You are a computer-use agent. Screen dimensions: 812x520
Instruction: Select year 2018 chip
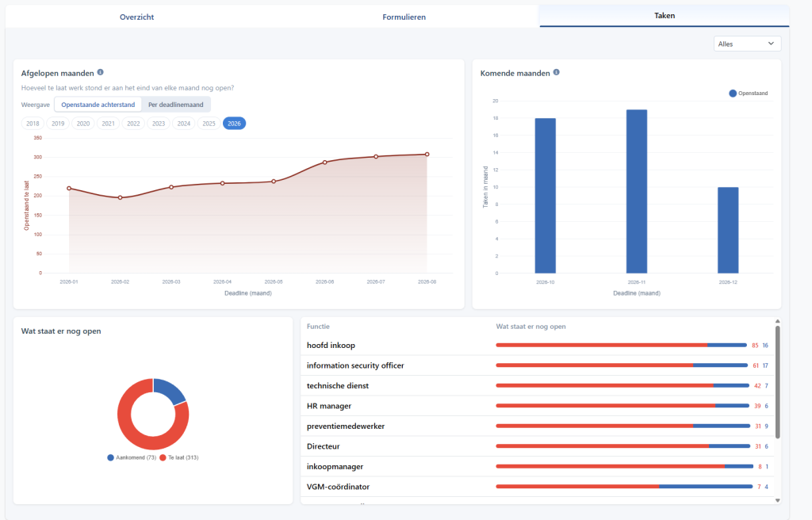tap(33, 124)
